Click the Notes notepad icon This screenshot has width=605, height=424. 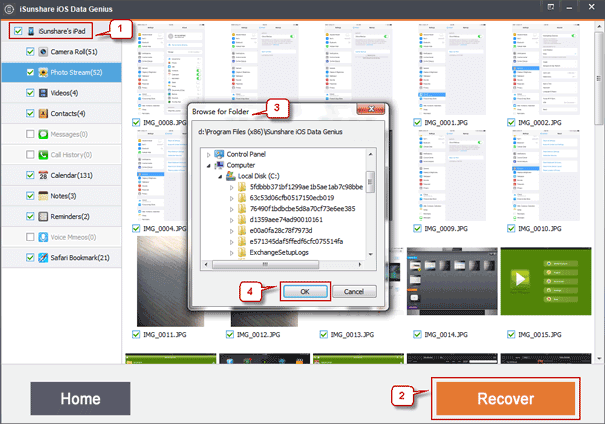pos(43,196)
